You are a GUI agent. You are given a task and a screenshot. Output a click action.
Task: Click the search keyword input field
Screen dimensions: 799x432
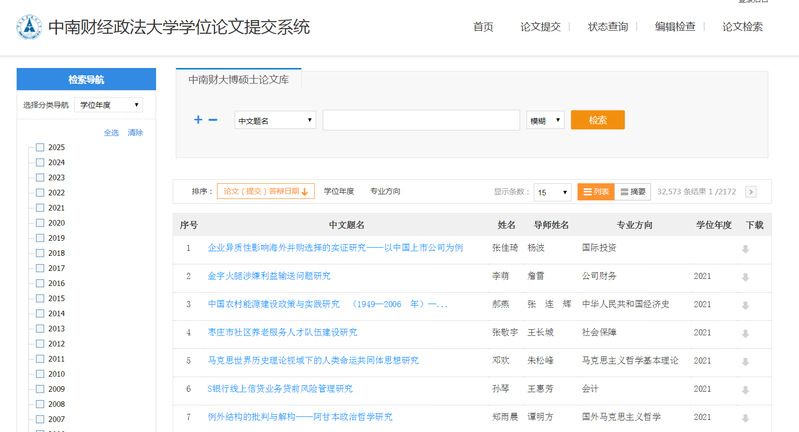421,120
